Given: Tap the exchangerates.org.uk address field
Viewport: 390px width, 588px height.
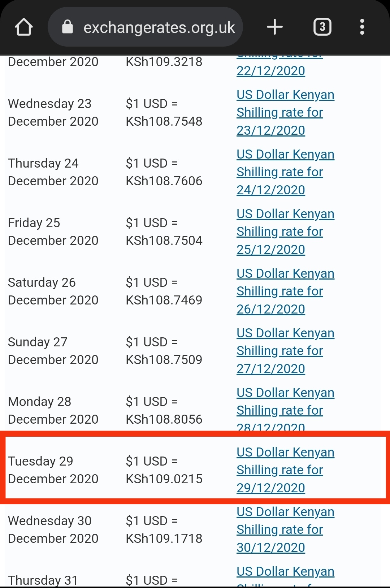Looking at the screenshot, I should [x=159, y=27].
